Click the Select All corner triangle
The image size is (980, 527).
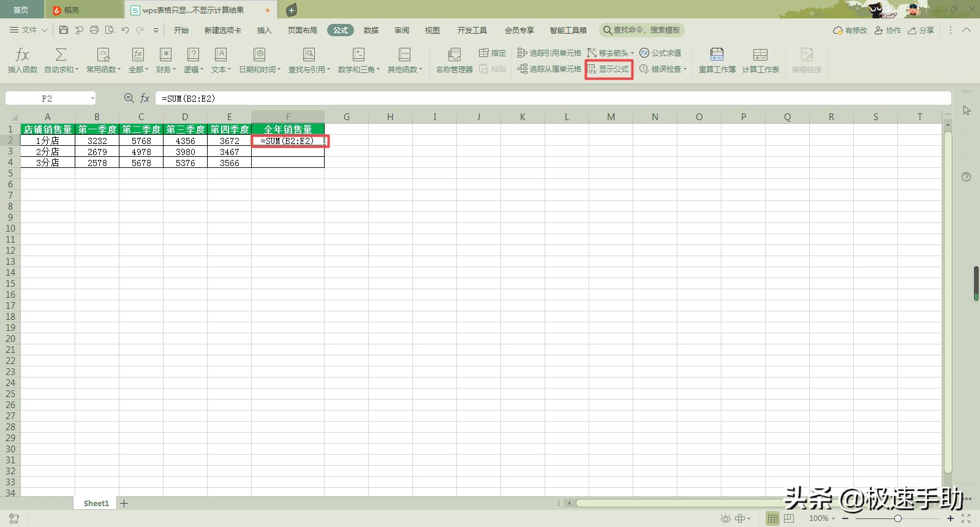click(x=13, y=116)
